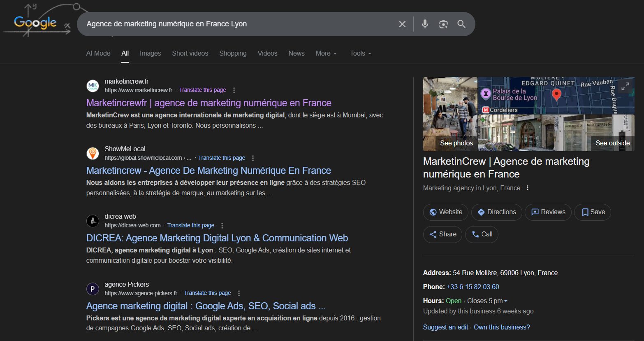Click the https://www.agence-pickers.fr URL text
The width and height of the screenshot is (644, 341).
point(141,293)
